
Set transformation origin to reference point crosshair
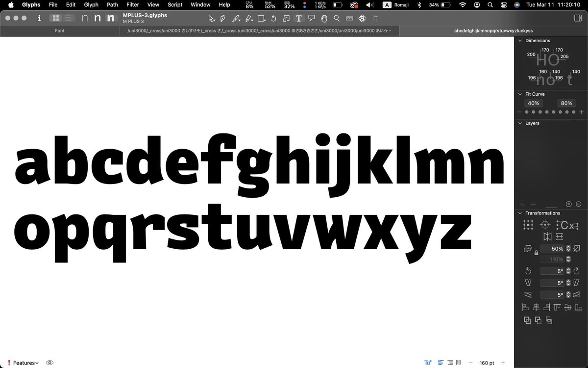click(x=544, y=225)
